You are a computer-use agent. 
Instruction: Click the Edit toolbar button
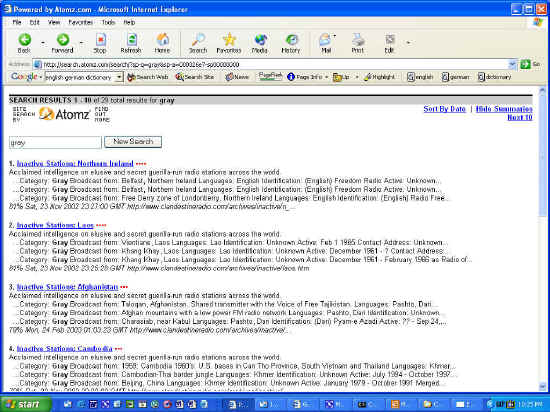(x=389, y=43)
